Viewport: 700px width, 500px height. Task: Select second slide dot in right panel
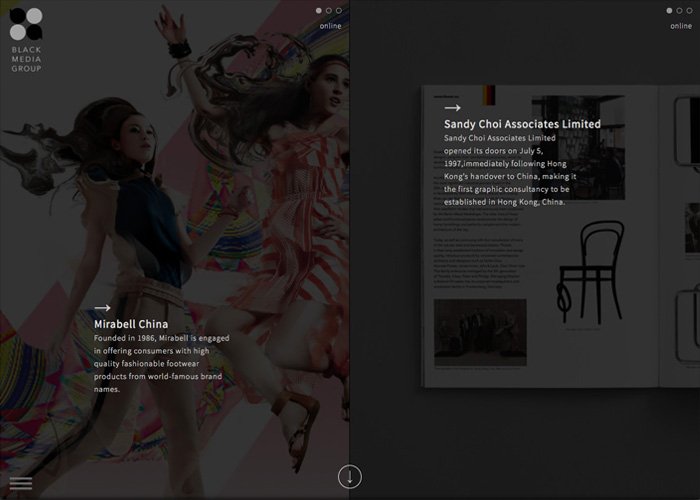(679, 10)
